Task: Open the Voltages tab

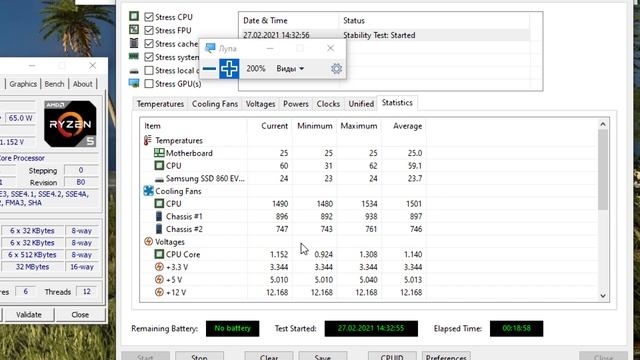Action: click(x=260, y=104)
